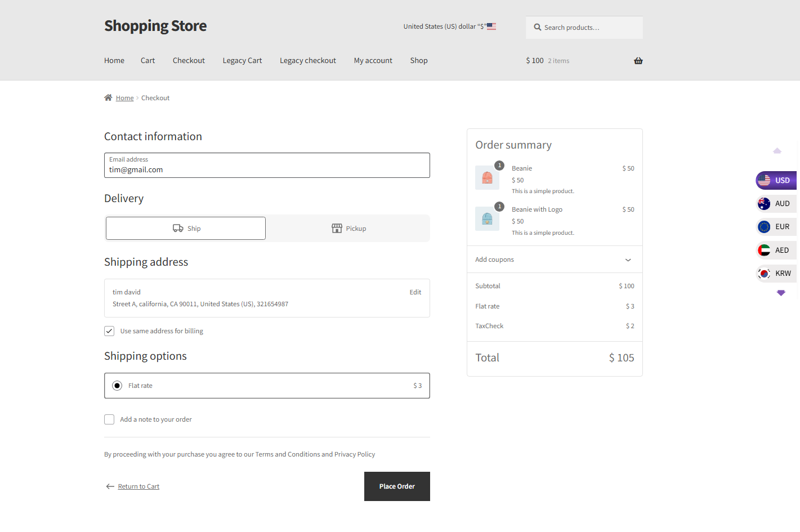Show more currencies with down arrow

[781, 293]
